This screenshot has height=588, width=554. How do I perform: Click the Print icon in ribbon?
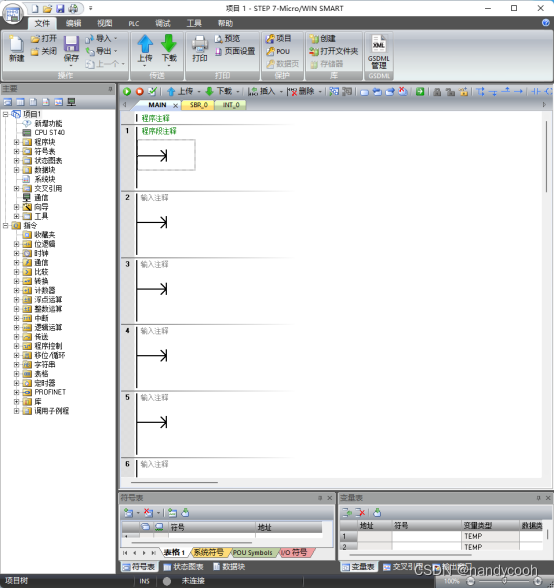tap(200, 48)
